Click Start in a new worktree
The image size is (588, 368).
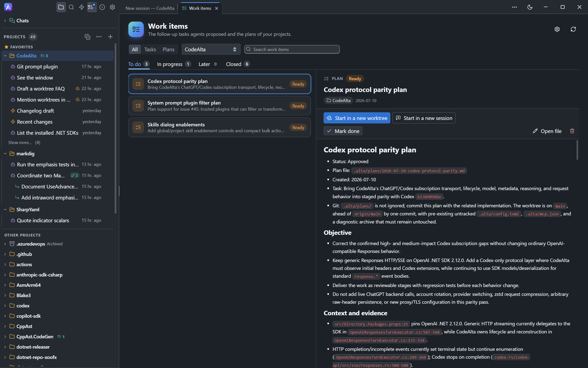pyautogui.click(x=357, y=118)
